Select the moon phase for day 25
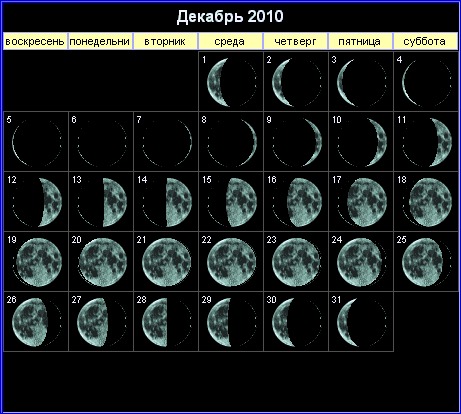This screenshot has width=461, height=414. pyautogui.click(x=427, y=262)
